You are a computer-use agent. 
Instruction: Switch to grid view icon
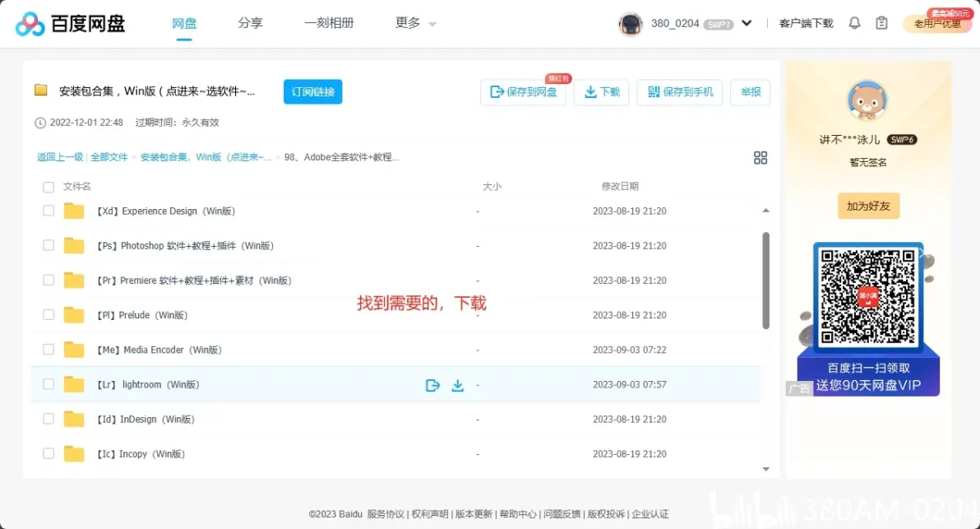760,158
